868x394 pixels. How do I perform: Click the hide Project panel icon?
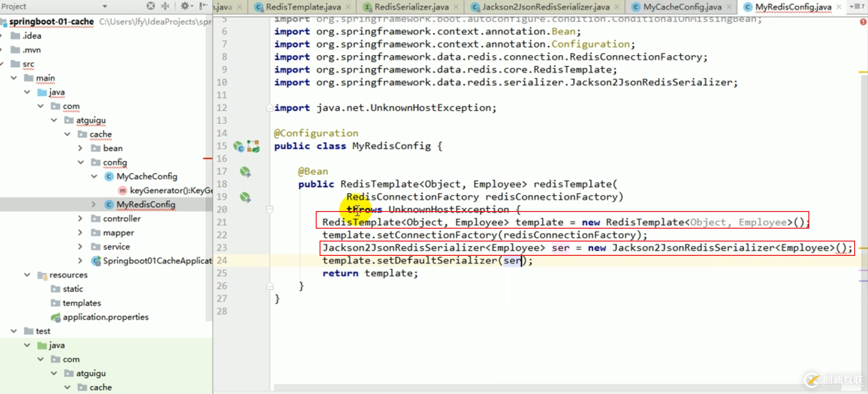tap(203, 6)
